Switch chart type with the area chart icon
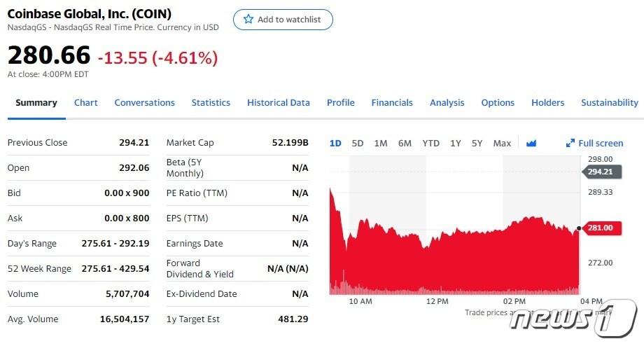Image resolution: width=644 pixels, height=346 pixels. [x=531, y=144]
